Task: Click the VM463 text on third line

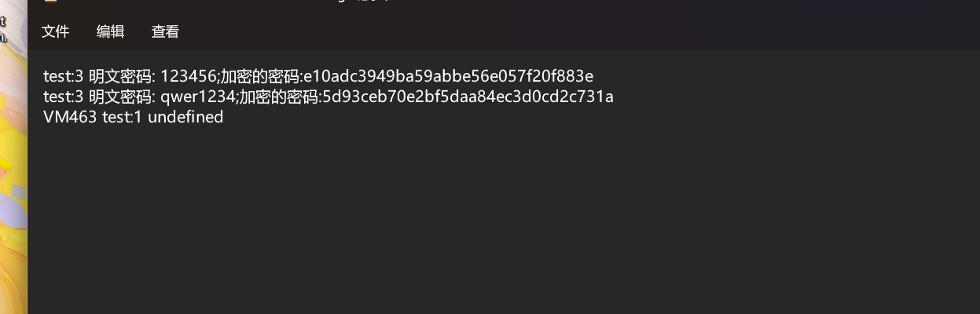Action: click(71, 117)
